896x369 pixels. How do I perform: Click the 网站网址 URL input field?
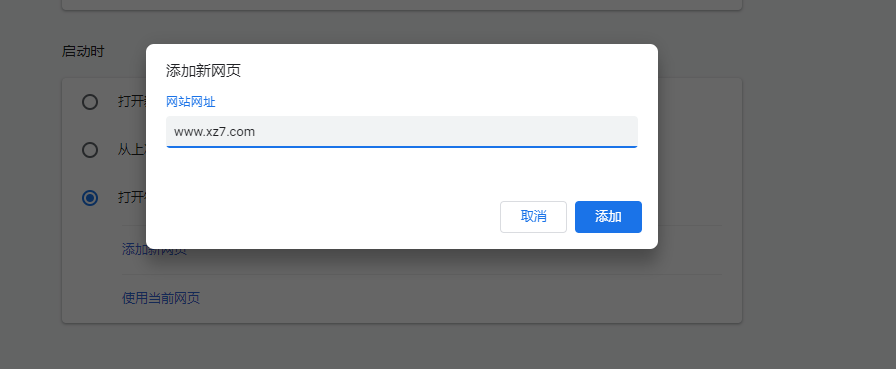[x=402, y=131]
